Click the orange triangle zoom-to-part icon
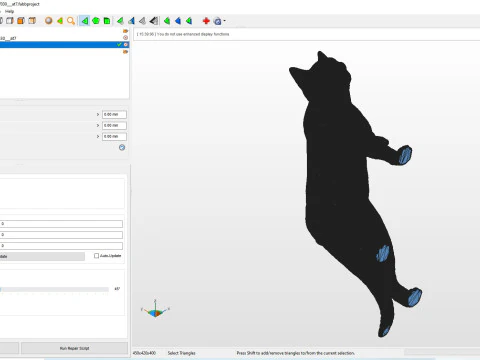The image size is (480, 360). click(60, 21)
